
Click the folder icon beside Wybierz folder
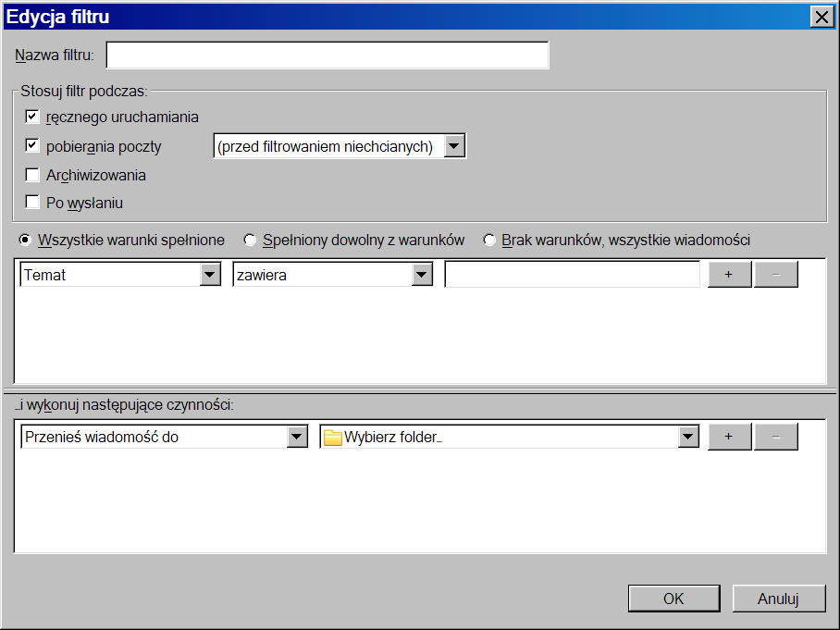coord(332,438)
